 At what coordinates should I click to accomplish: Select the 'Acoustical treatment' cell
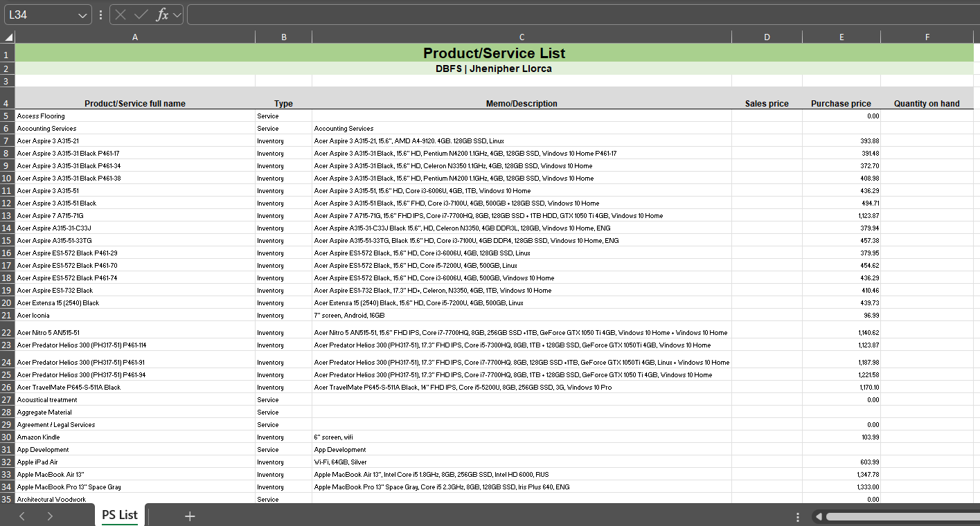pyautogui.click(x=135, y=400)
